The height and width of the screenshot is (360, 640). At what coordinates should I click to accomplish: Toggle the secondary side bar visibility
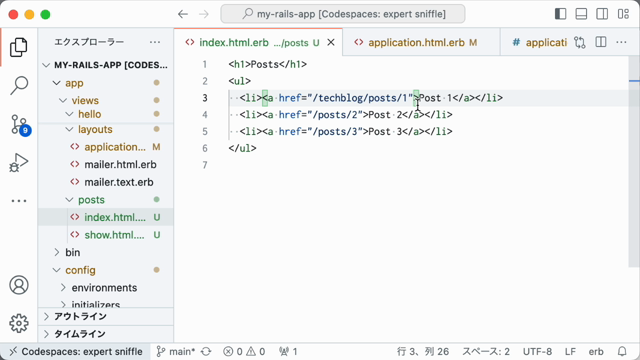coord(602,14)
